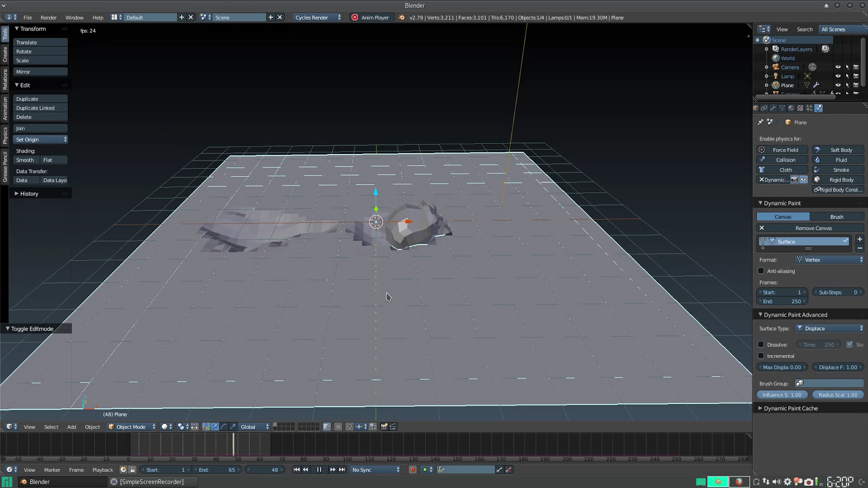Open the Object Data triangle properties tab
Image resolution: width=868 pixels, height=488 pixels.
click(782, 108)
